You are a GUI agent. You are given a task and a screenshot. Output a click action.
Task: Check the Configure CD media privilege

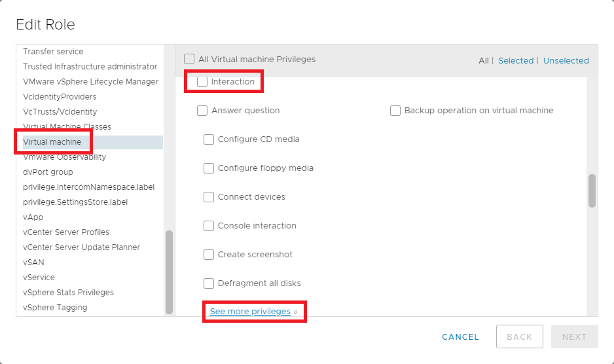tap(209, 139)
